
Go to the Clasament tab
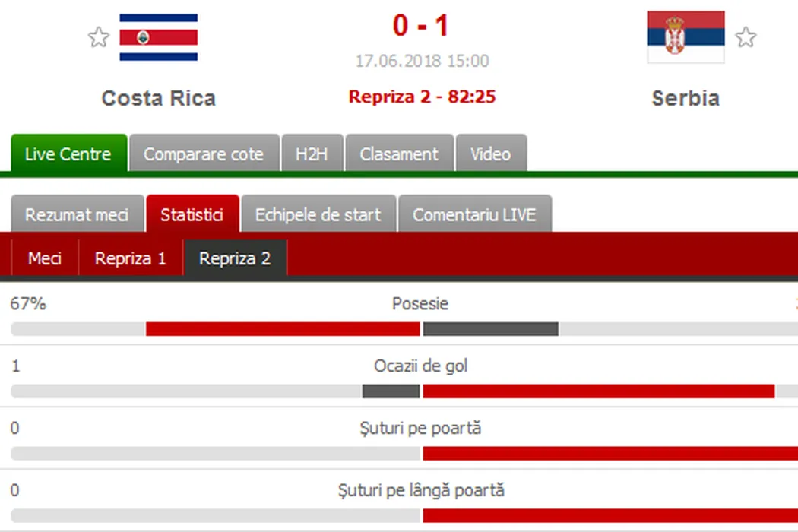click(399, 154)
